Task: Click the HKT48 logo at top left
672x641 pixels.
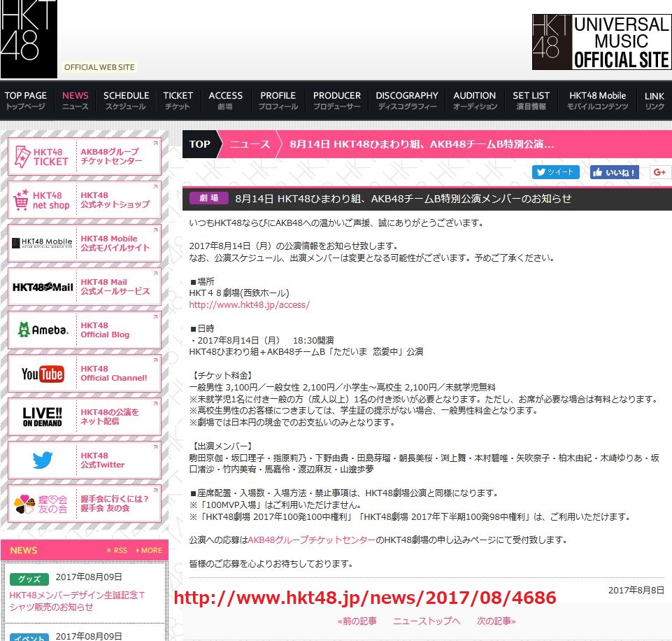Action: (x=29, y=38)
